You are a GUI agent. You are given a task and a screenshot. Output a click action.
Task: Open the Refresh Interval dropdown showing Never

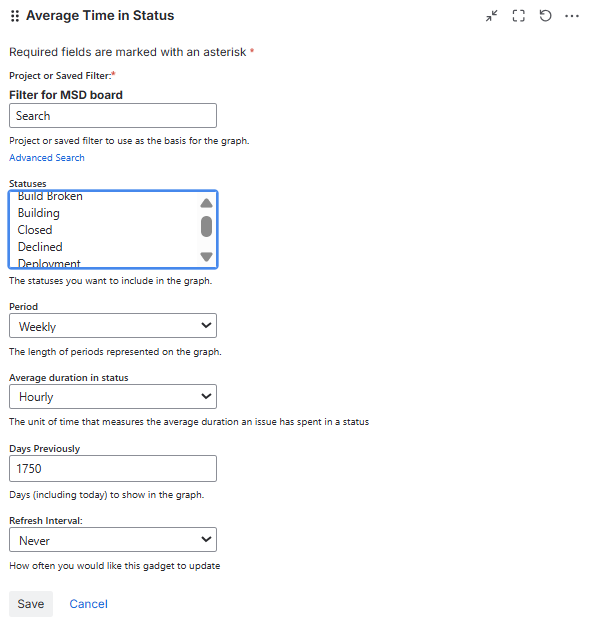tap(113, 540)
